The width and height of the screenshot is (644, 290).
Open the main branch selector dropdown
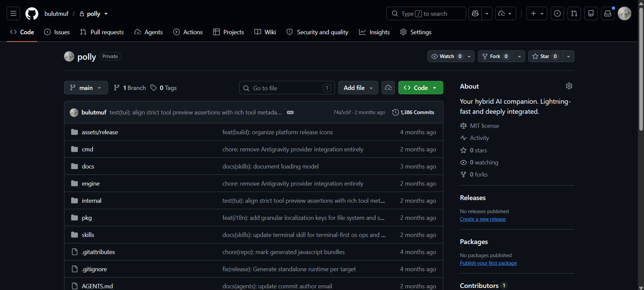86,88
